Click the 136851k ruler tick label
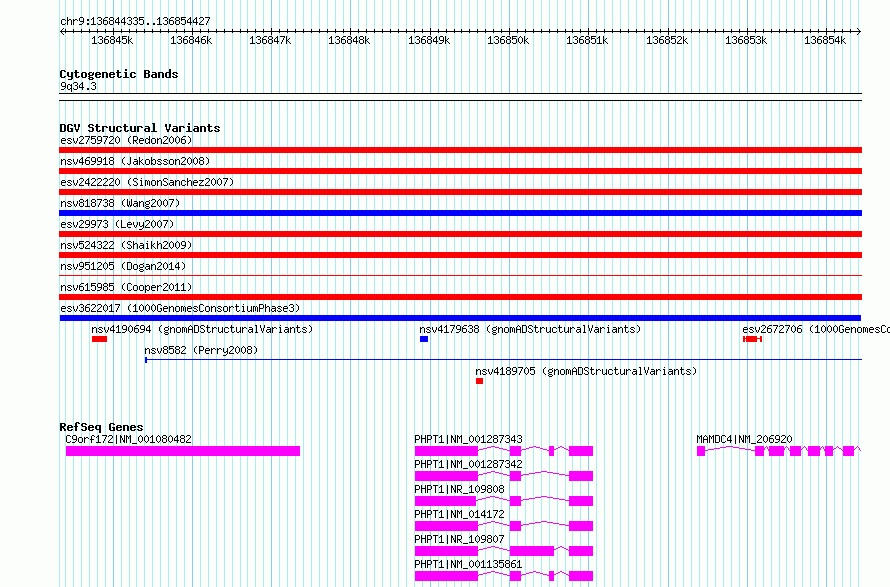 (587, 40)
